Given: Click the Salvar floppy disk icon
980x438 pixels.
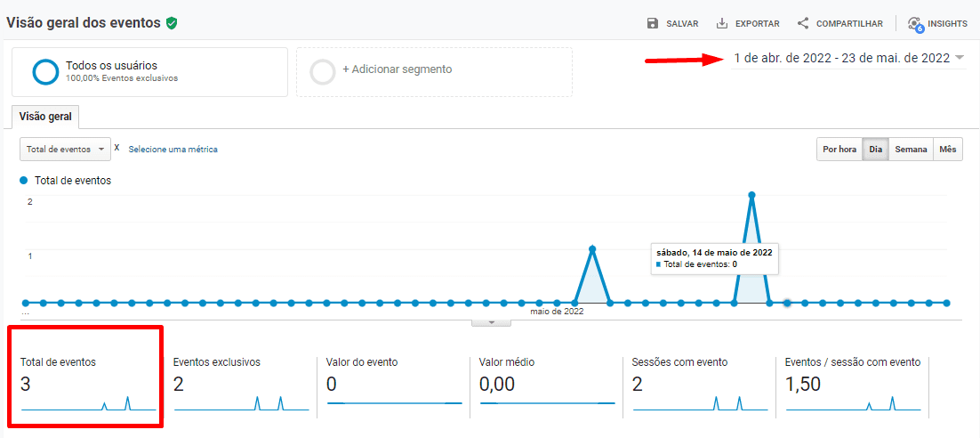Looking at the screenshot, I should [x=653, y=23].
